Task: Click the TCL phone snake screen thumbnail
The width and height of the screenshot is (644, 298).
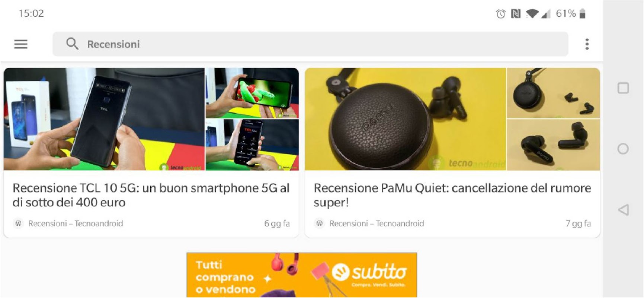Action: [252, 93]
